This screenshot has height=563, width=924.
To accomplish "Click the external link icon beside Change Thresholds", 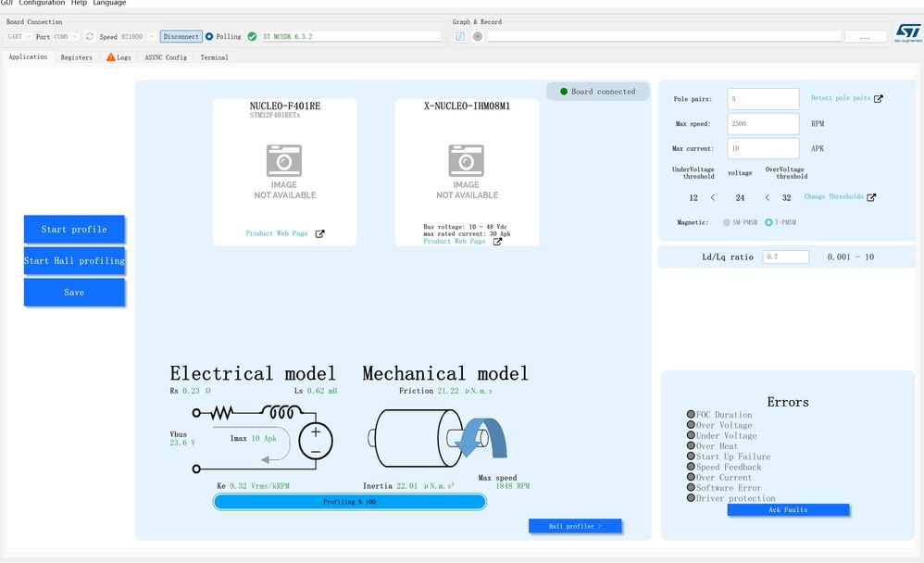I will click(871, 197).
